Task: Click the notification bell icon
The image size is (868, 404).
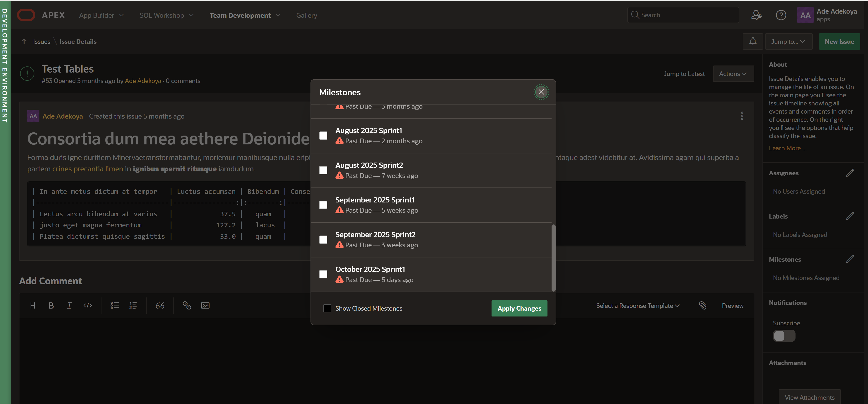Action: tap(752, 41)
